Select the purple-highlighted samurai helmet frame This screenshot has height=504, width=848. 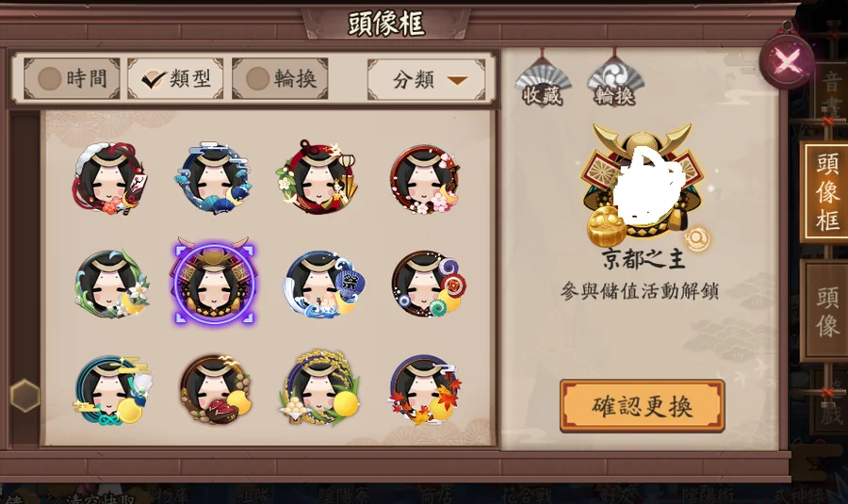click(x=214, y=282)
